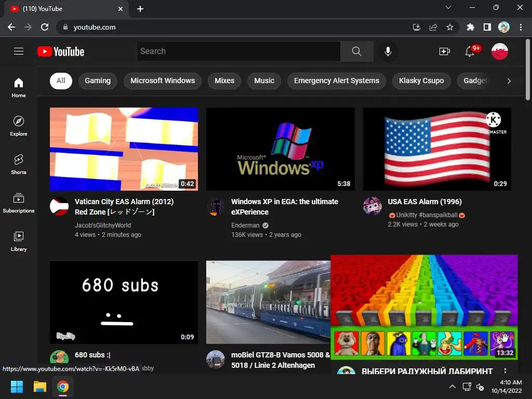The height and width of the screenshot is (399, 532).
Task: Open File Explorer from the taskbar
Action: coord(39,387)
